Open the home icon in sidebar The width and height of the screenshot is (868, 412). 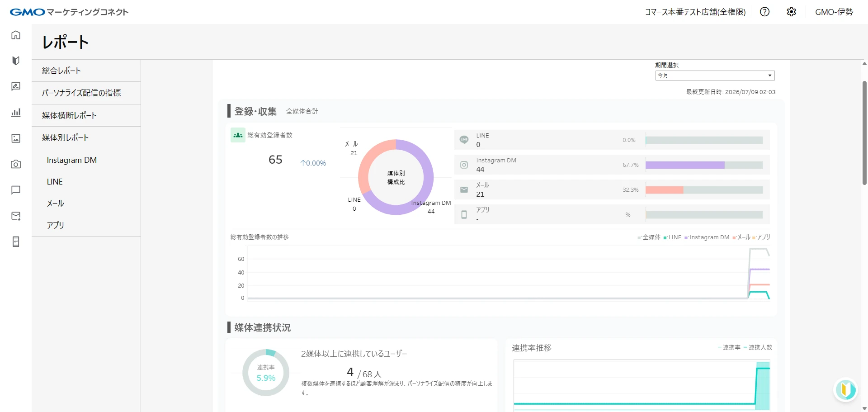pyautogui.click(x=16, y=35)
